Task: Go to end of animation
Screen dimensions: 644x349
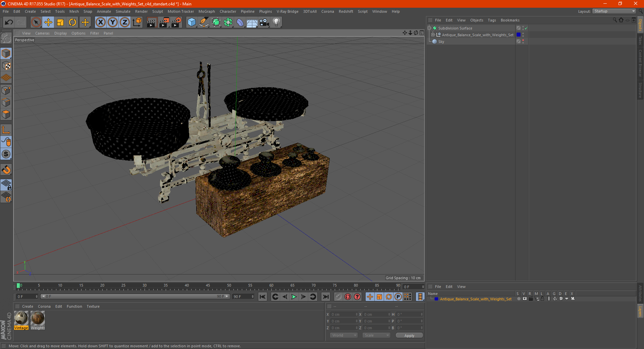Action: pyautogui.click(x=325, y=297)
